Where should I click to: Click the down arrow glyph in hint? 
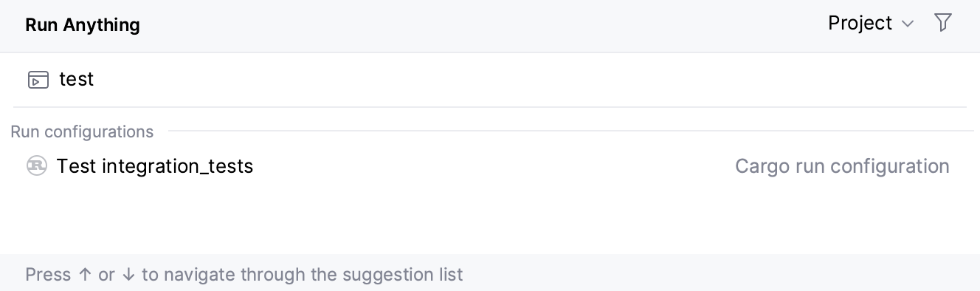(129, 275)
